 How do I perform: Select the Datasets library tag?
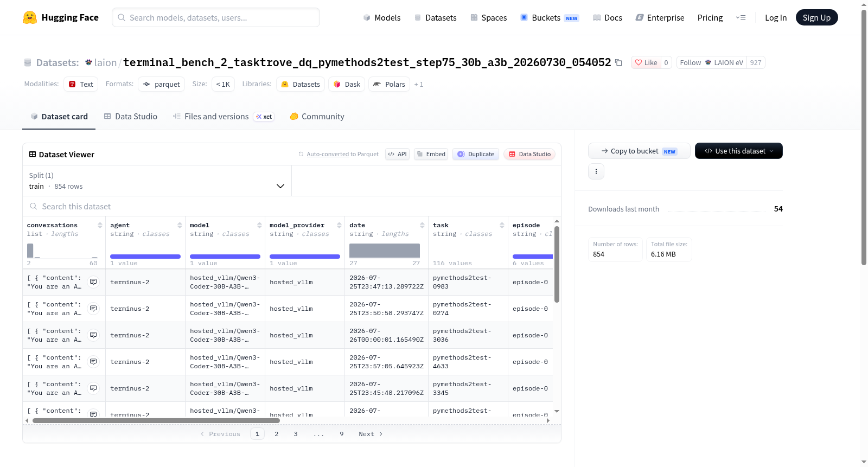tap(301, 84)
